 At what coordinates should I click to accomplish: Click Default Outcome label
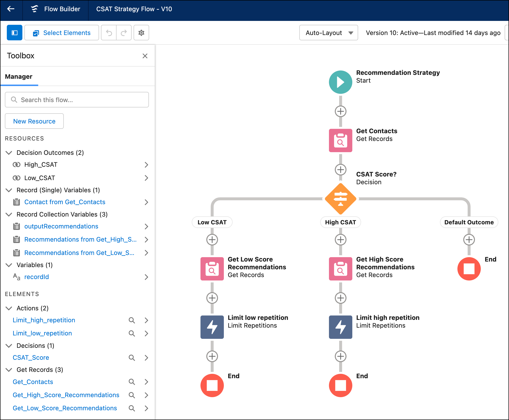click(x=469, y=222)
